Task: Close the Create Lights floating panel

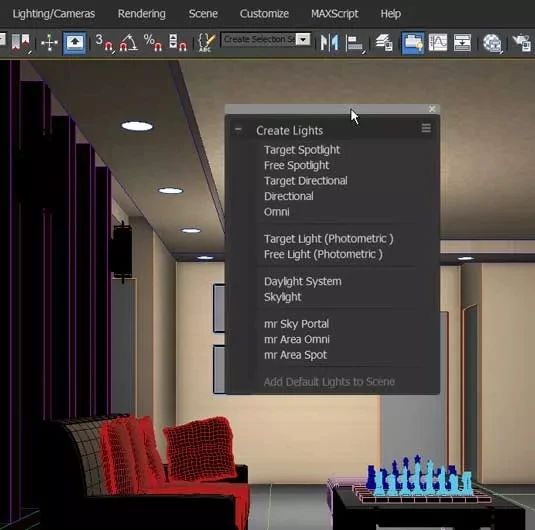Action: [432, 109]
